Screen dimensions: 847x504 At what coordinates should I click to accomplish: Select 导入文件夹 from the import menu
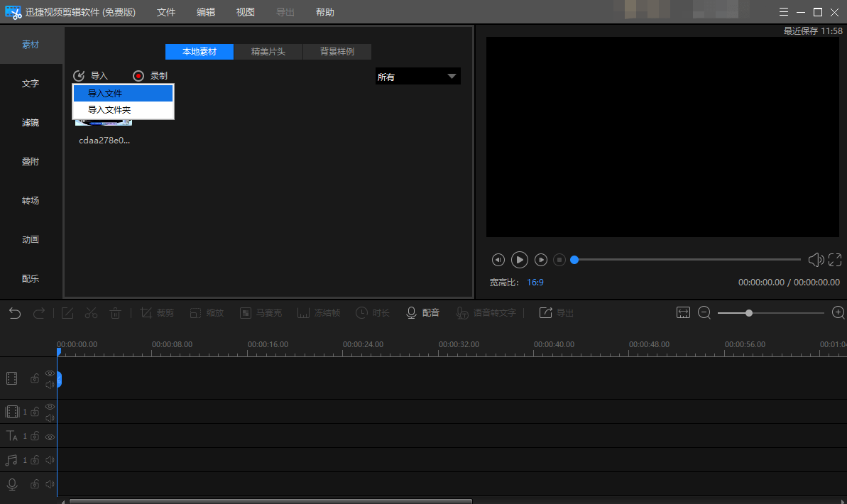coord(109,110)
